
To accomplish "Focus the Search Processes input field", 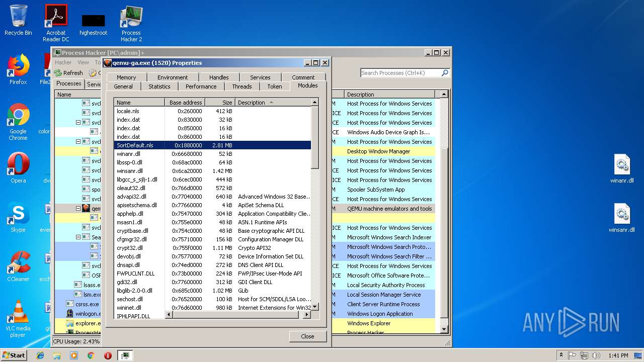I will pos(400,73).
